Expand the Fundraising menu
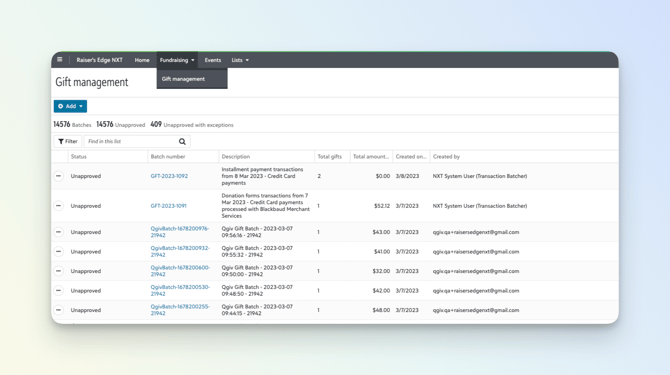This screenshot has height=375, width=670. [x=177, y=60]
